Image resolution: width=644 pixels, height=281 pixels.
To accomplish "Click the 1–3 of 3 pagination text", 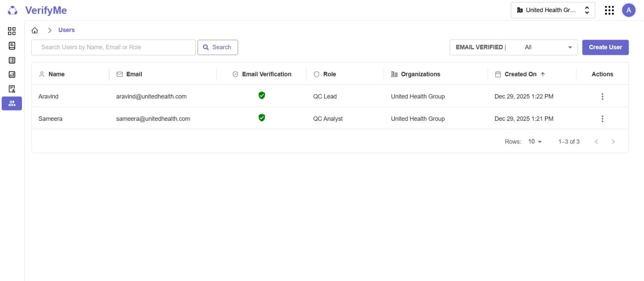I will pyautogui.click(x=569, y=142).
